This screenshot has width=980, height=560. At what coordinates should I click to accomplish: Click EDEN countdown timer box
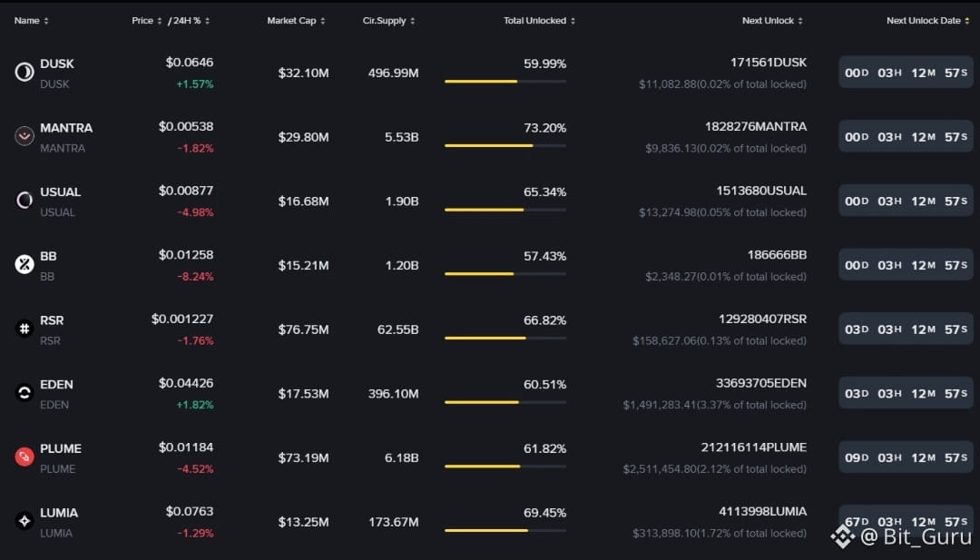[x=906, y=393]
